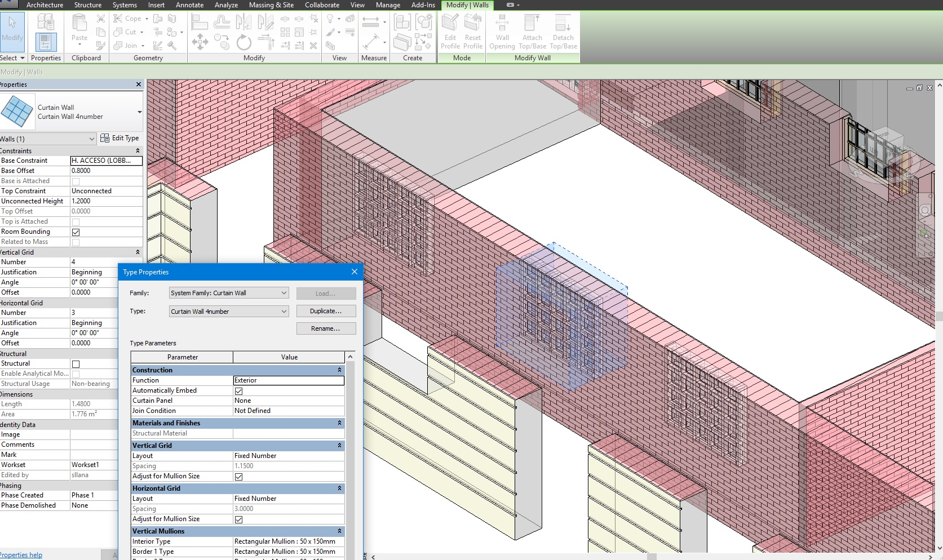Click the Base Offset value field

(105, 171)
